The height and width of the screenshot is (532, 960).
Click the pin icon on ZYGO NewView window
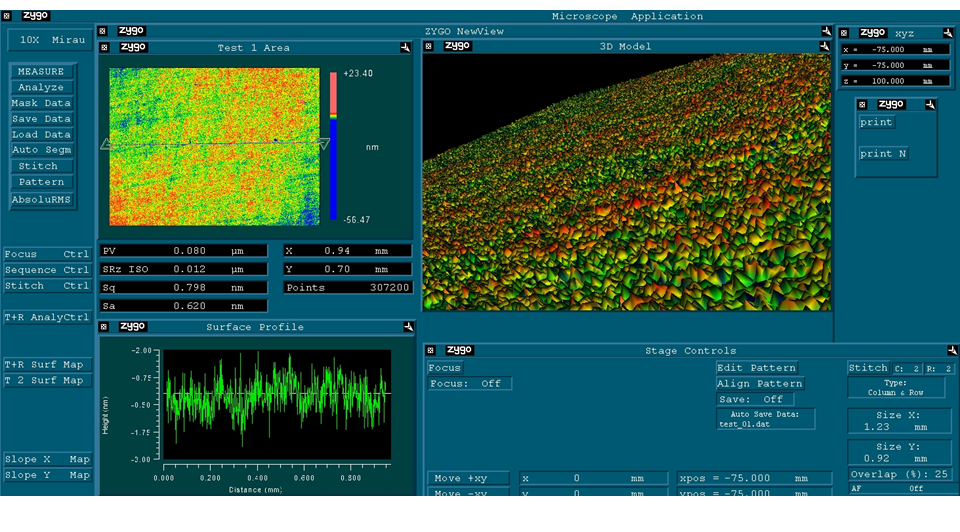pyautogui.click(x=827, y=31)
